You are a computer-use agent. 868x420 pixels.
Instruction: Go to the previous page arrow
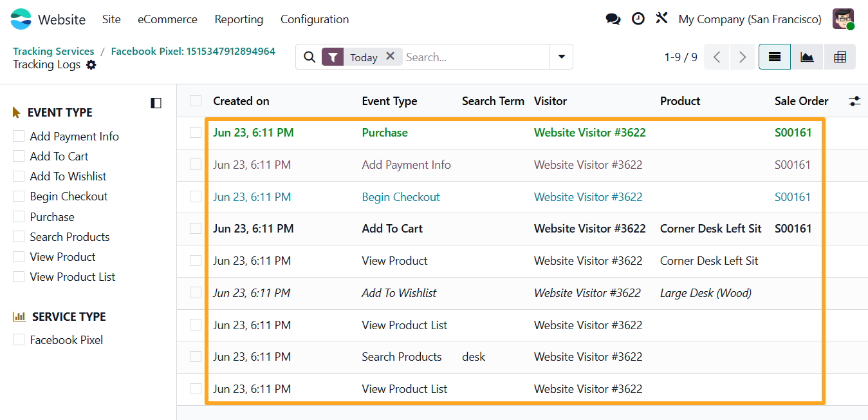coord(717,57)
